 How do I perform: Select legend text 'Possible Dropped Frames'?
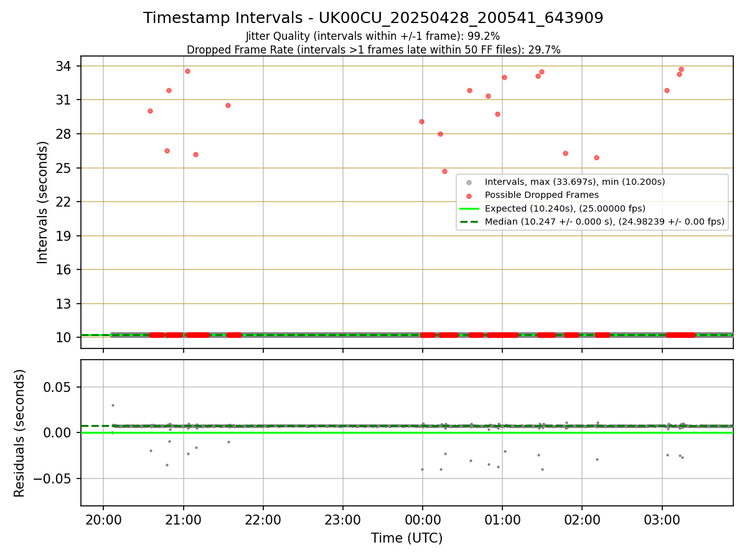542,195
